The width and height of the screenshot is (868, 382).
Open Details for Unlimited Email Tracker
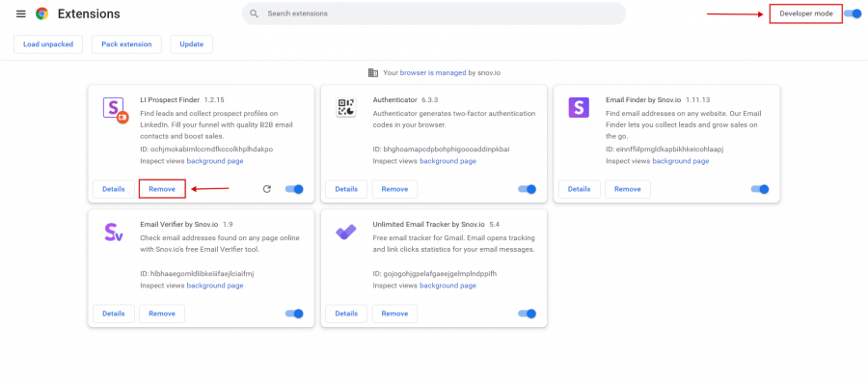(x=346, y=314)
